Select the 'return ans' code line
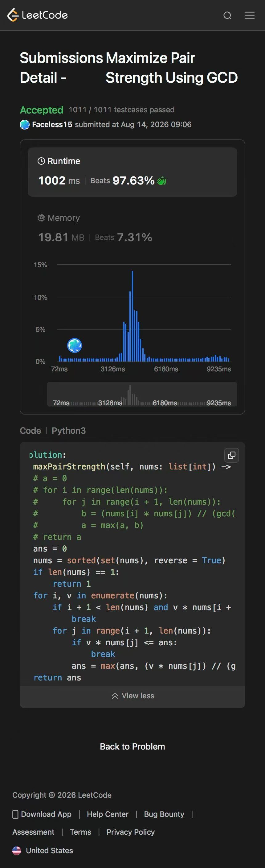The height and width of the screenshot is (868, 265). pos(57,678)
